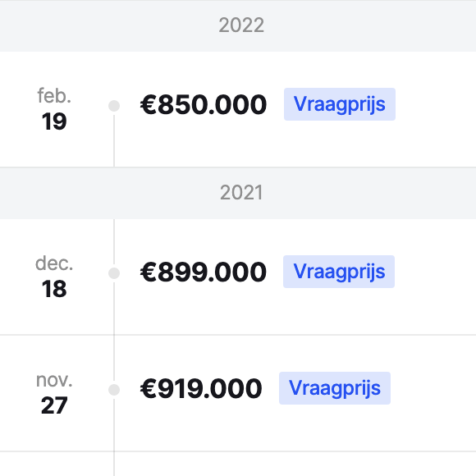Click Vraagprijs badge beside €850.000
Viewport: 476px width, 476px height.
(340, 104)
